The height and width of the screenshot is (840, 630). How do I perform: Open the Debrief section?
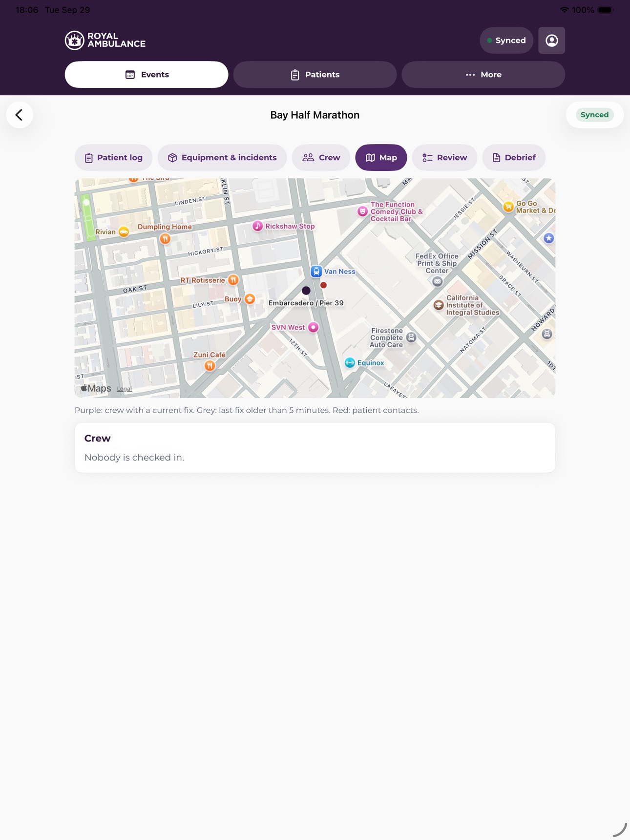click(x=514, y=158)
